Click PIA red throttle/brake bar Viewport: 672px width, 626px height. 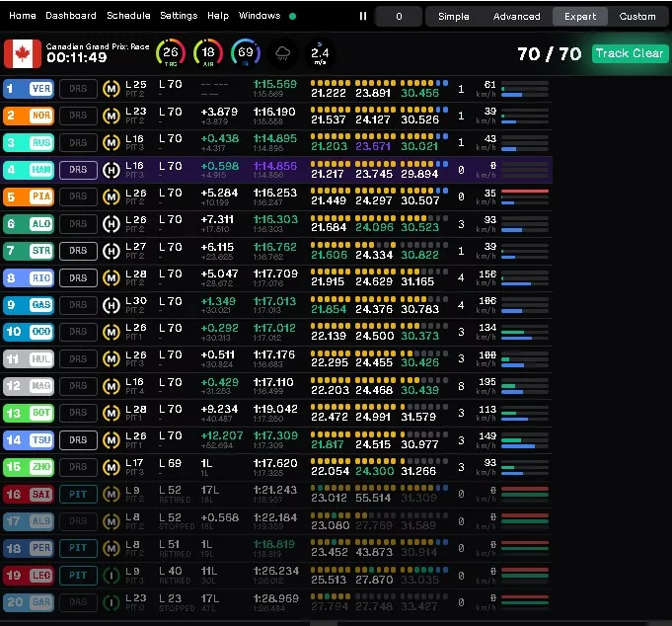[525, 192]
